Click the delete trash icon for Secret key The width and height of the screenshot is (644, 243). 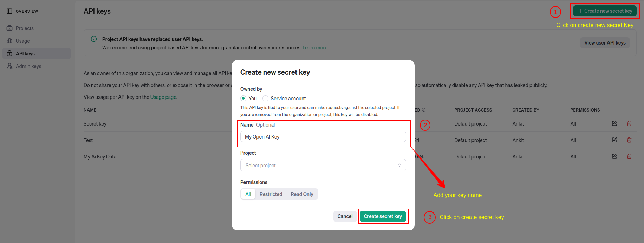point(629,123)
